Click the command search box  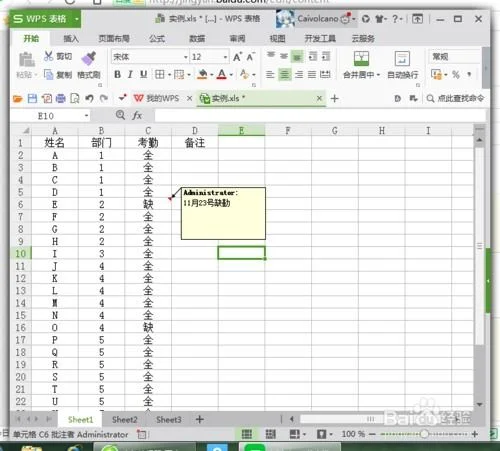click(x=455, y=98)
